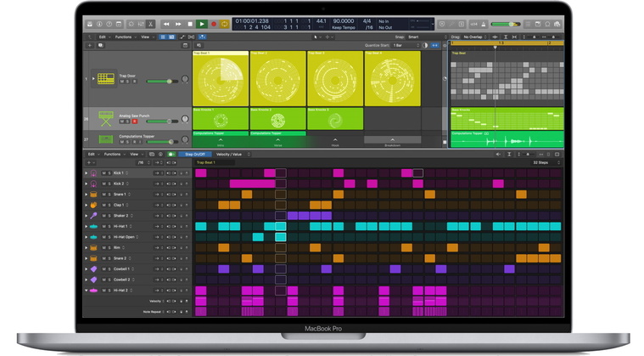
Task: Select the Trap Beat 4 live loop cell
Action: click(x=393, y=78)
